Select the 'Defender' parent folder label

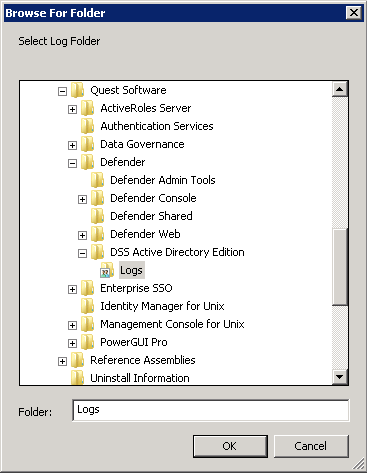point(123,162)
